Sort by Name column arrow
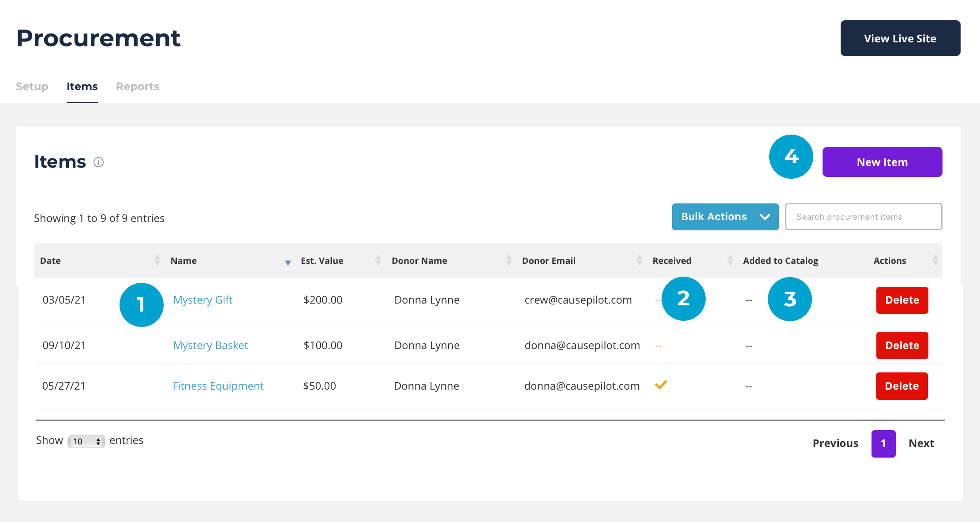The height and width of the screenshot is (522, 980). 288,262
